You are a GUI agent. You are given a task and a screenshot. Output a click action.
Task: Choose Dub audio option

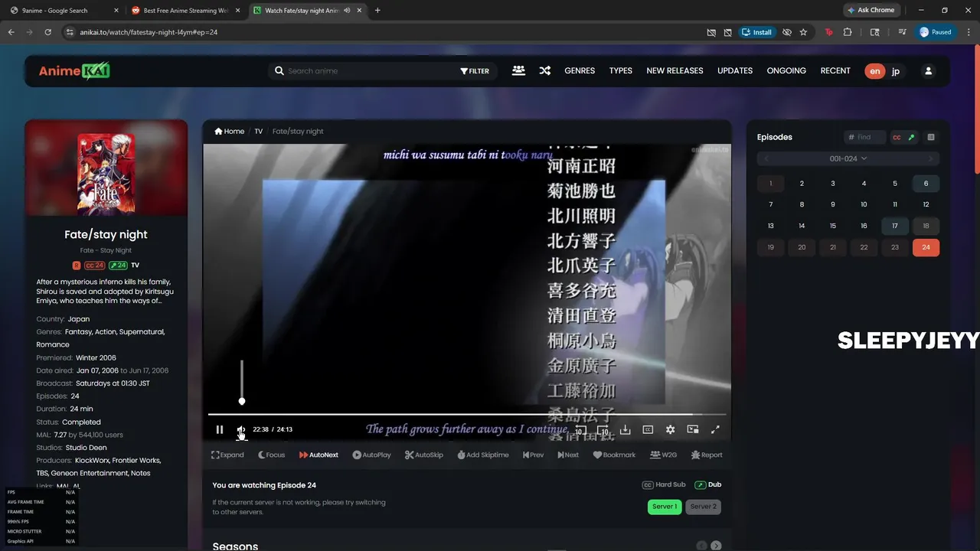coord(708,484)
